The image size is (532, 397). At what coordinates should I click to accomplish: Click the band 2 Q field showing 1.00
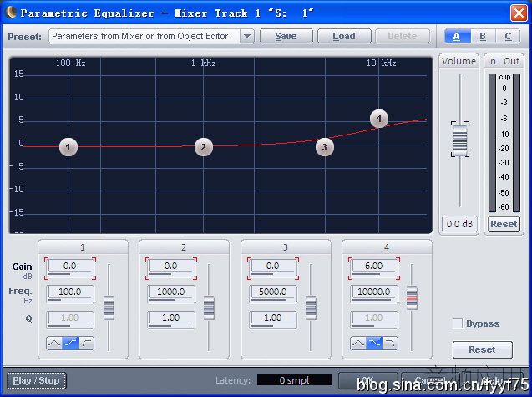point(171,319)
